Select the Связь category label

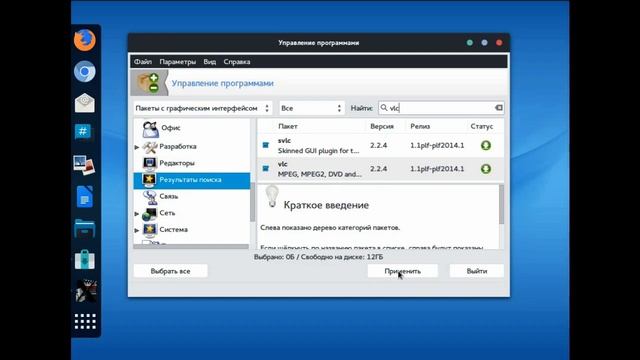(x=169, y=197)
